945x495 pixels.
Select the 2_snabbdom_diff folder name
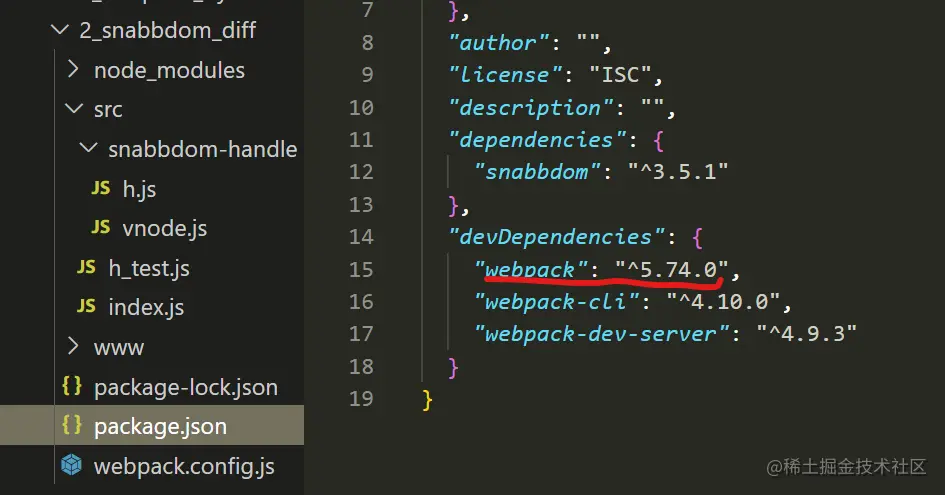point(168,30)
